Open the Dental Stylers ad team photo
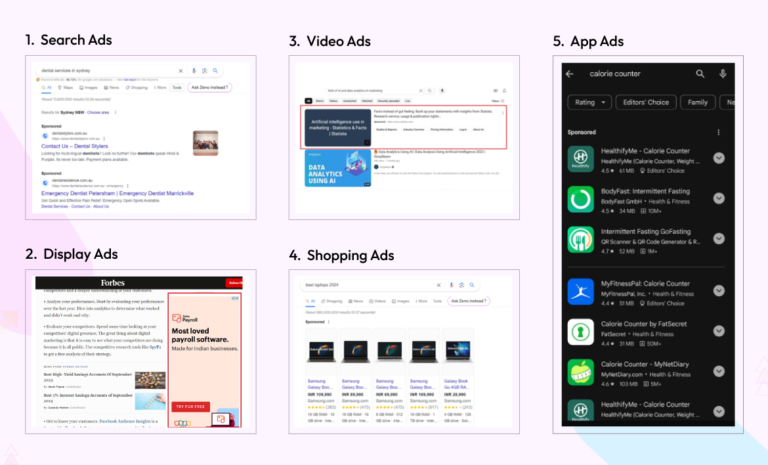 click(x=206, y=143)
